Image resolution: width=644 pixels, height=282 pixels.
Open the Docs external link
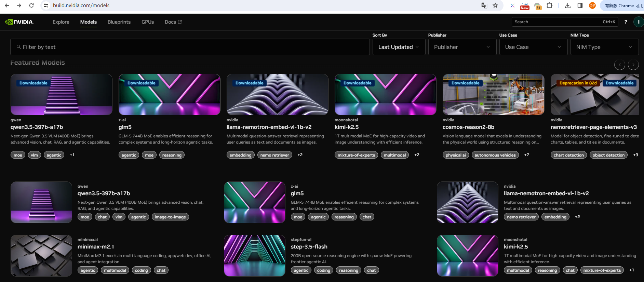pyautogui.click(x=173, y=22)
